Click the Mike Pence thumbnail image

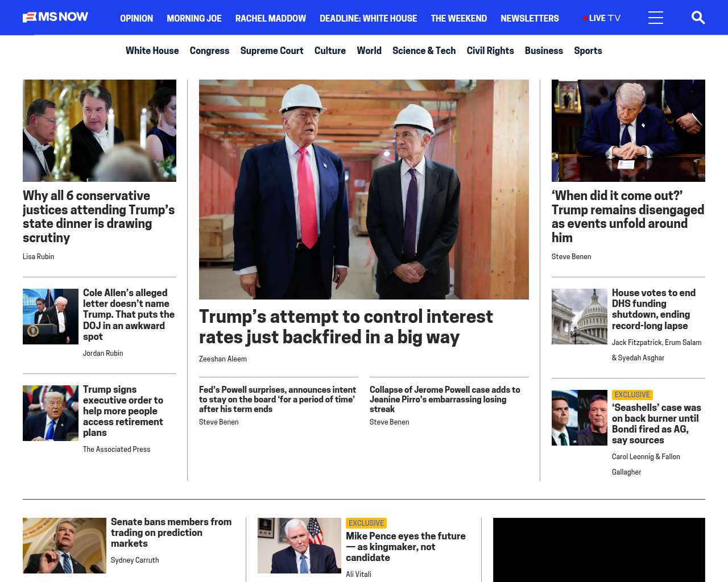(x=299, y=546)
